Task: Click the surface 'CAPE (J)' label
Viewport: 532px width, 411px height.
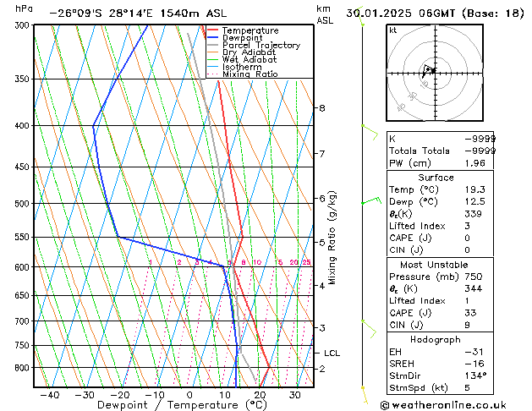Action: [x=410, y=238]
